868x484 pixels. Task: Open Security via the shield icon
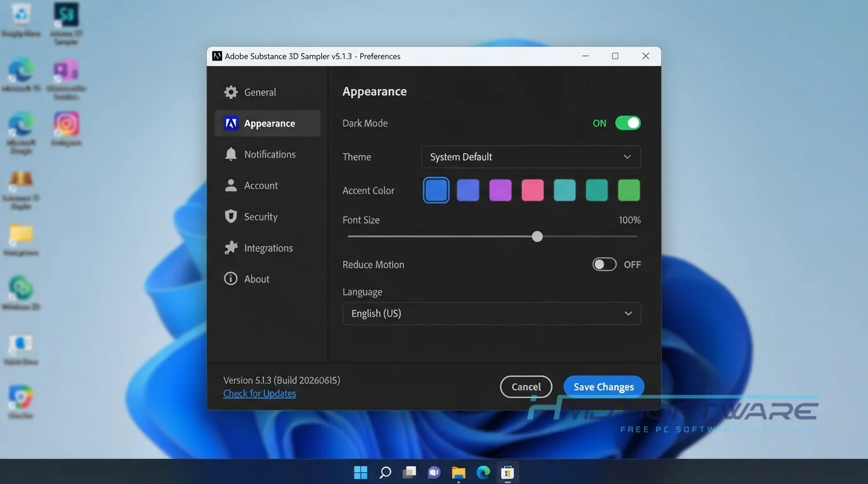[231, 216]
